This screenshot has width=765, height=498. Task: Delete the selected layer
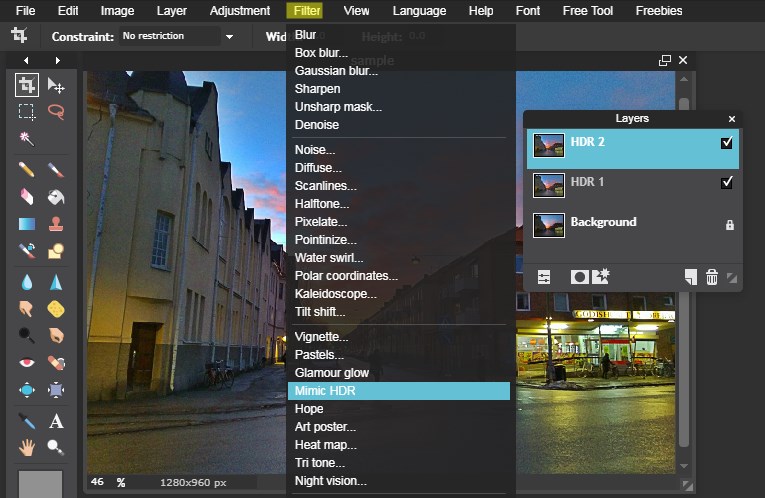click(x=712, y=277)
